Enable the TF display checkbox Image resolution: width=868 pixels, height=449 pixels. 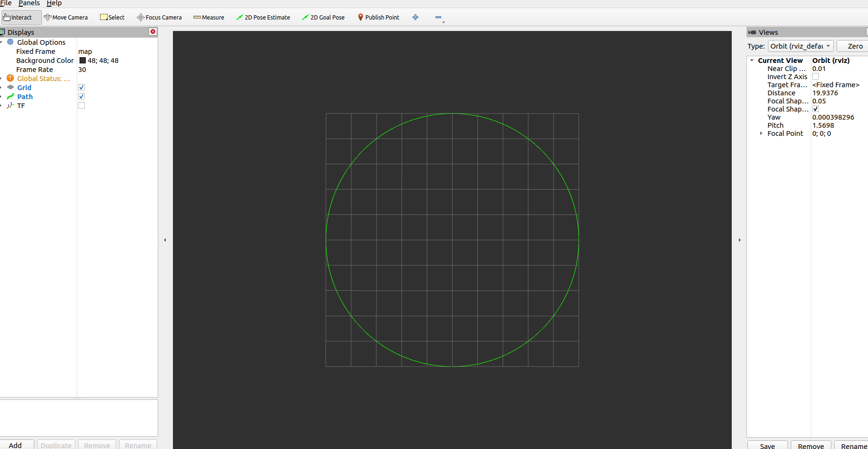(x=81, y=105)
